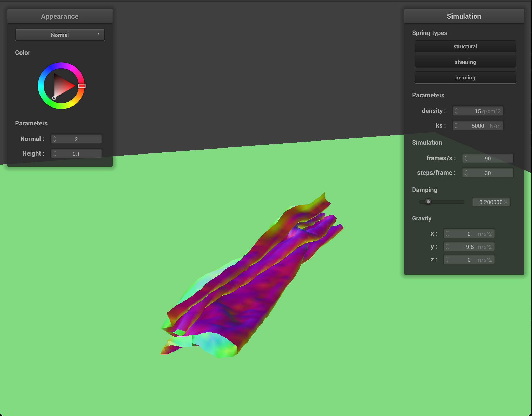Click the Height parameter stepper arrows

55,154
